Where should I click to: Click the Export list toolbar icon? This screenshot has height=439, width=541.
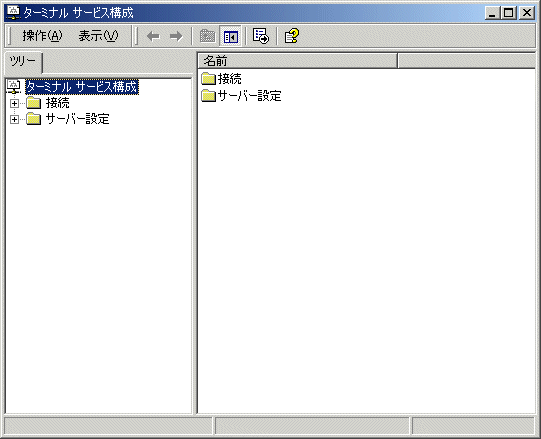(260, 36)
